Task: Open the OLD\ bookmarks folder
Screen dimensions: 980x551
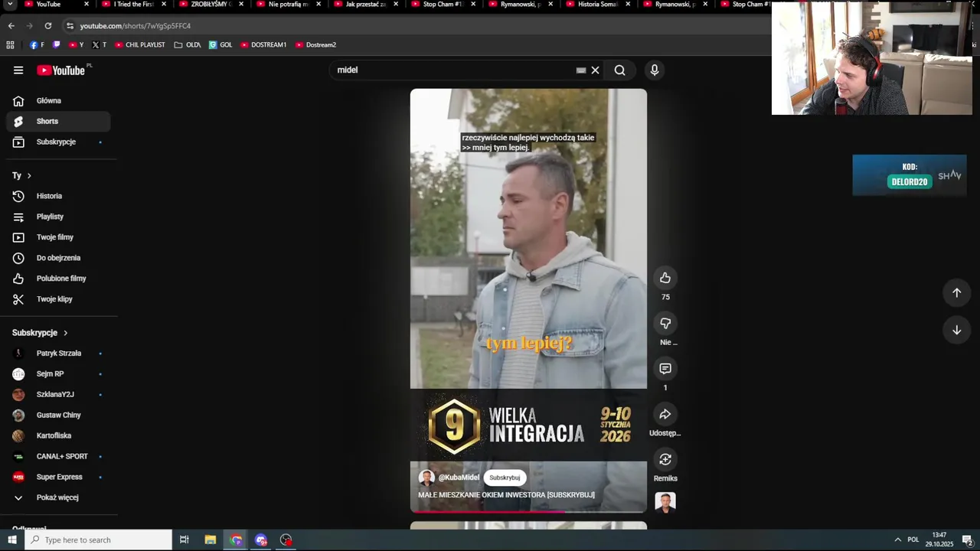Action: point(188,45)
